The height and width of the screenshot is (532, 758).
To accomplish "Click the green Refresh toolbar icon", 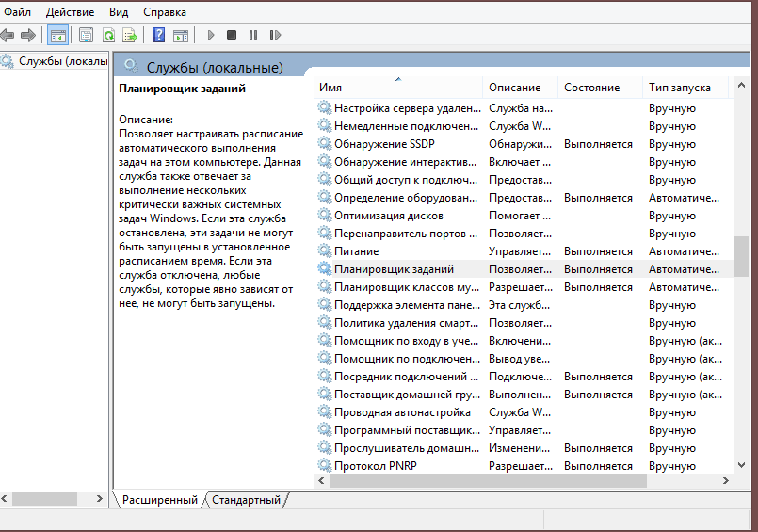I will 108,35.
